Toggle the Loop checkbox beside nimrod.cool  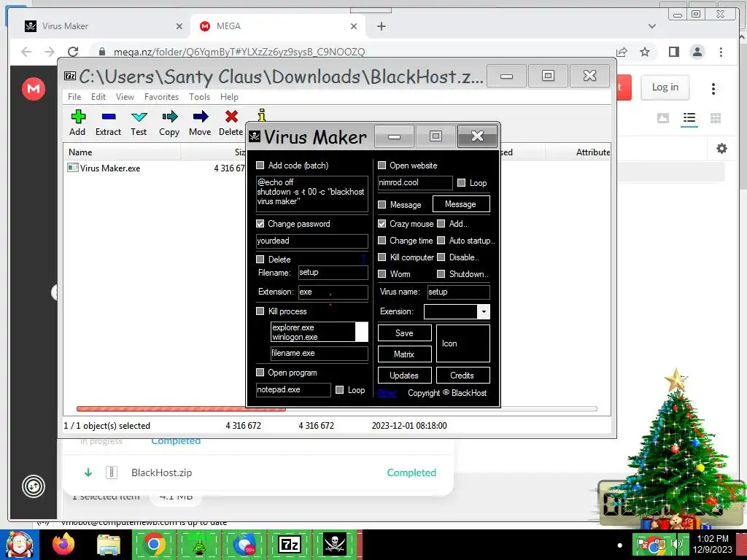[x=461, y=182]
